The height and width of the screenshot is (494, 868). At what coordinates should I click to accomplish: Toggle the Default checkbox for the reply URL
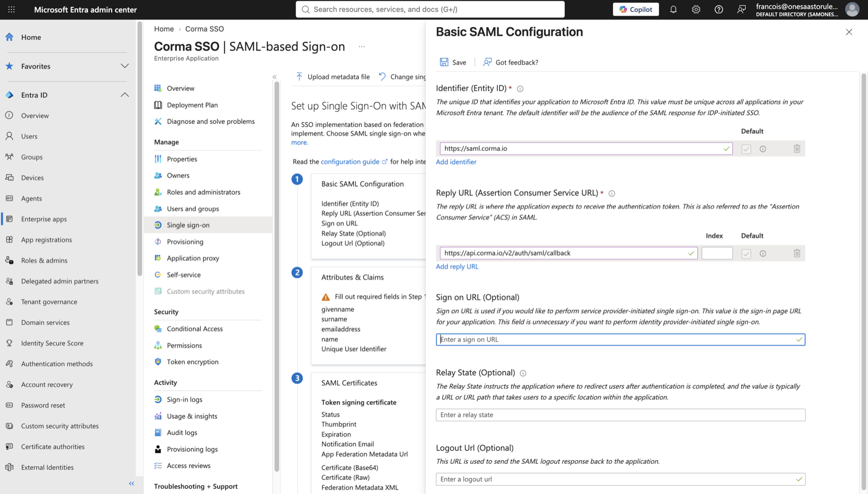click(x=746, y=254)
